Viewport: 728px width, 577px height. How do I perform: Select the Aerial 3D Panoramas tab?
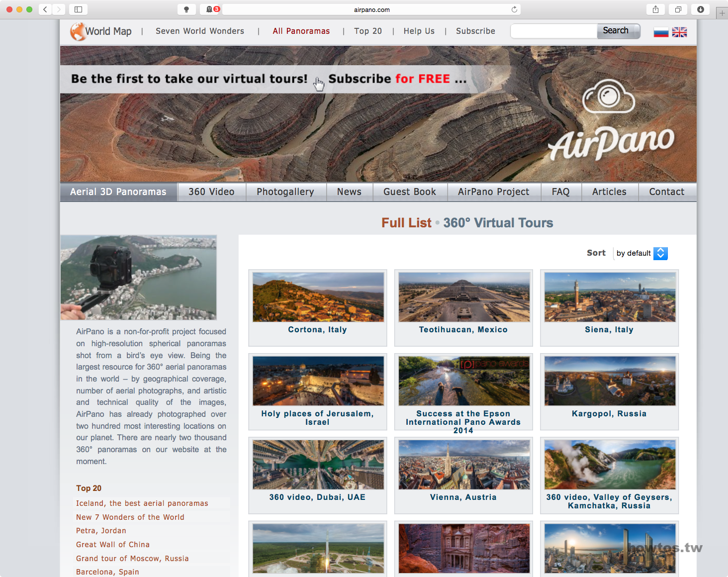118,192
